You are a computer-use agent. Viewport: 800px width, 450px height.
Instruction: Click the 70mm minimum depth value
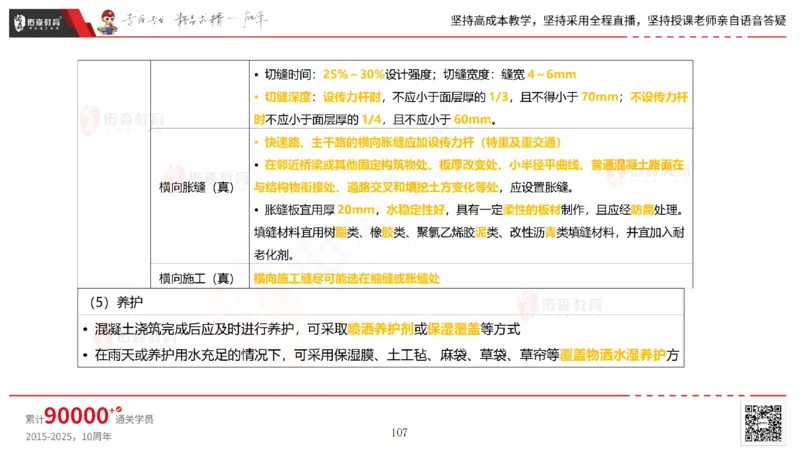coord(599,97)
